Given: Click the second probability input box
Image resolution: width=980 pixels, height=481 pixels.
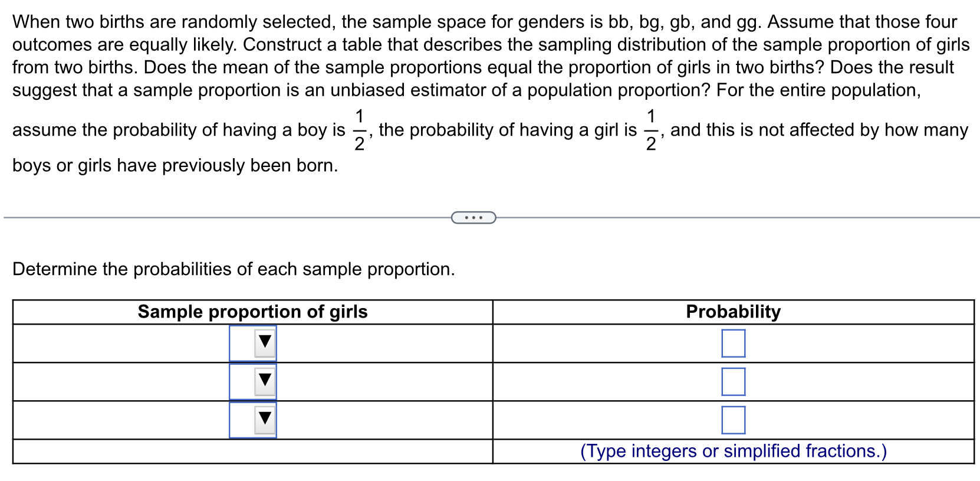Looking at the screenshot, I should [733, 382].
